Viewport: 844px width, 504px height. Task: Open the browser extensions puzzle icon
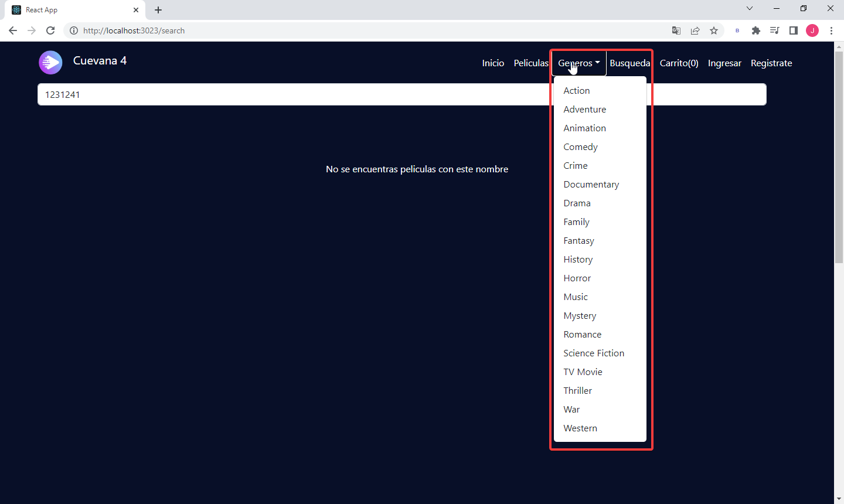pos(756,30)
